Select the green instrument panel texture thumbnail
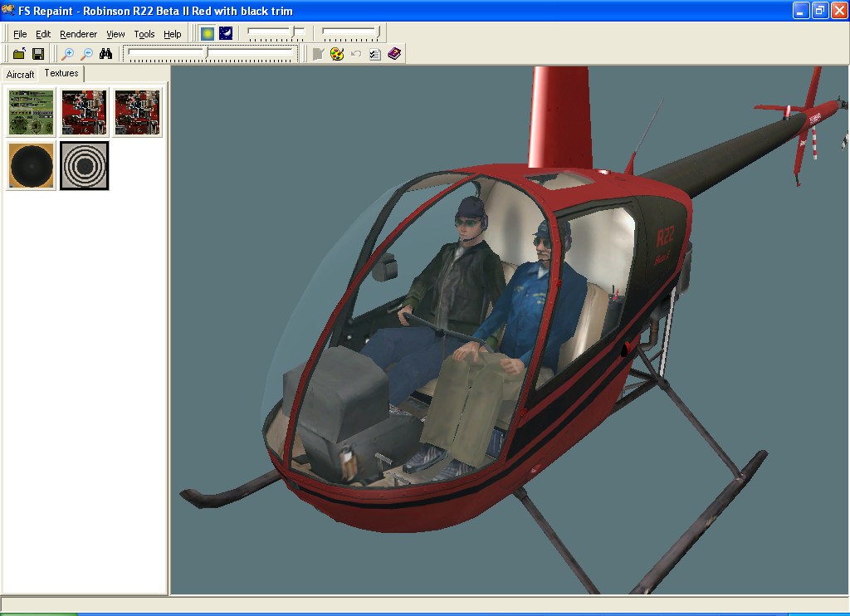 32,112
